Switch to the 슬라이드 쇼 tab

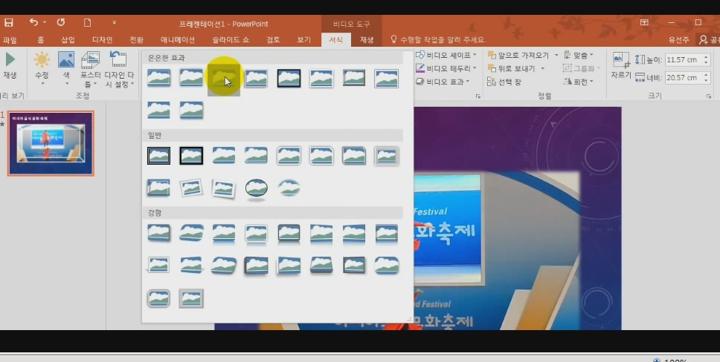point(231,40)
